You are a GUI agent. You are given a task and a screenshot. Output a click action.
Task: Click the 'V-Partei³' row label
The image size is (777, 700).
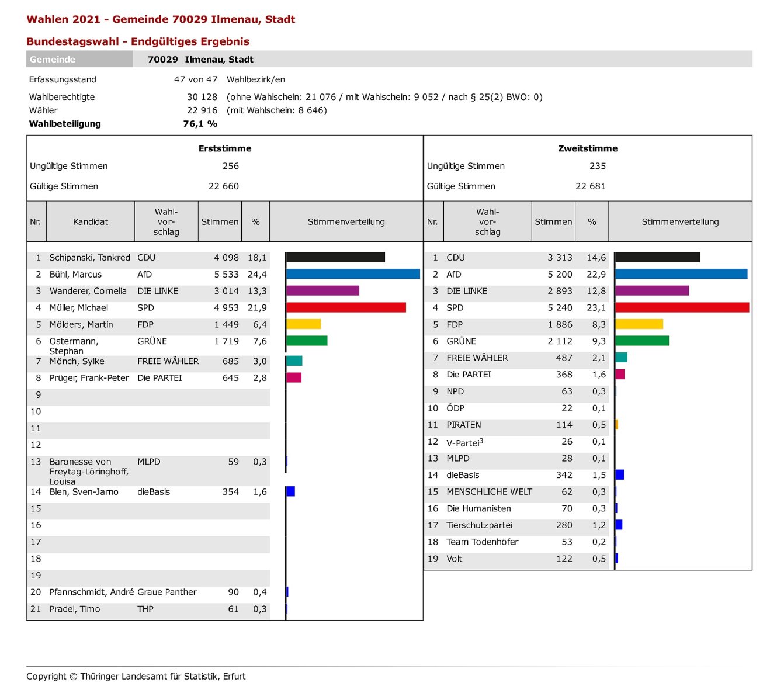[465, 442]
